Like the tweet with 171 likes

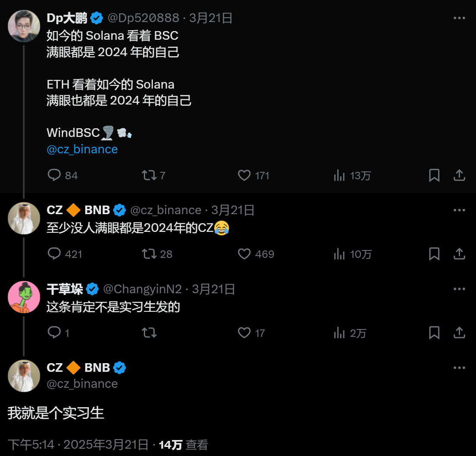point(244,175)
